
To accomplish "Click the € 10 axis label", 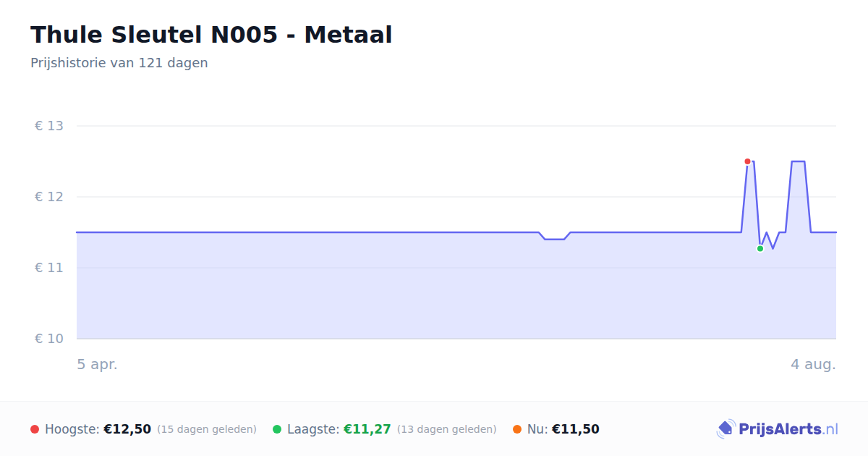I will pos(49,339).
